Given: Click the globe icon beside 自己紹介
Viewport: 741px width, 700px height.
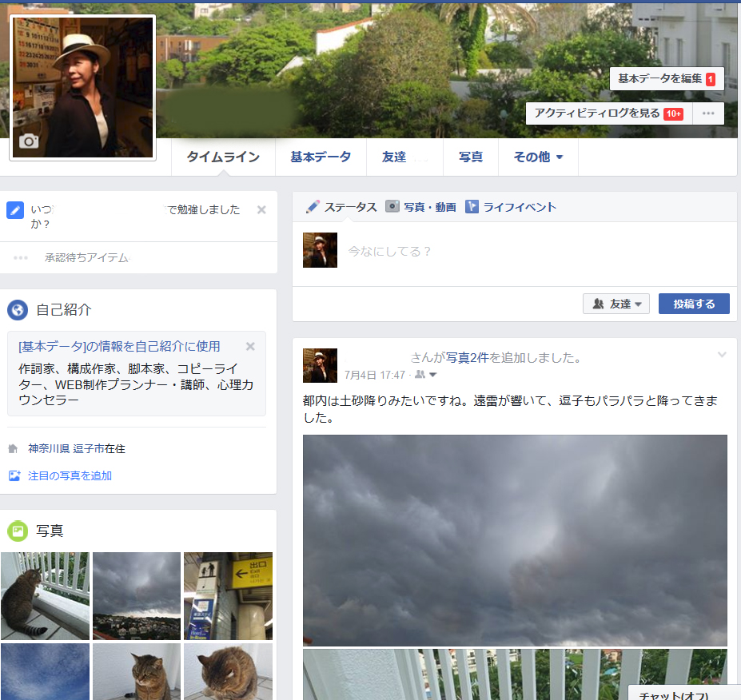Looking at the screenshot, I should tap(18, 310).
